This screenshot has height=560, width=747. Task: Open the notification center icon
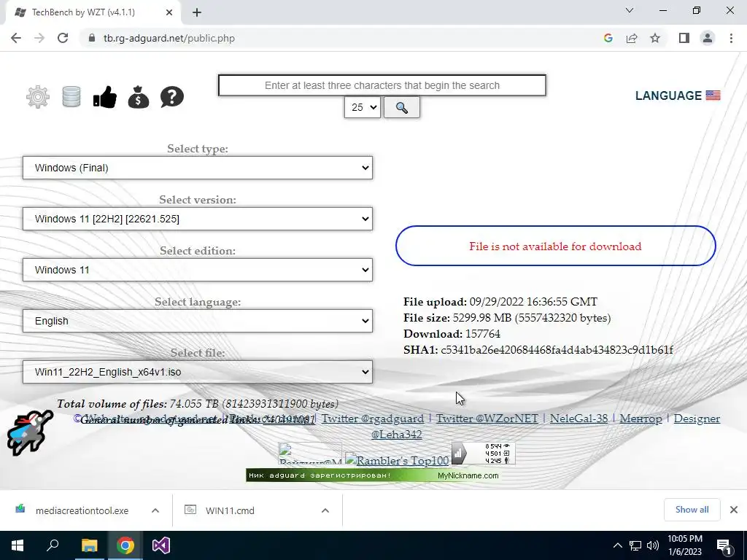point(724,545)
